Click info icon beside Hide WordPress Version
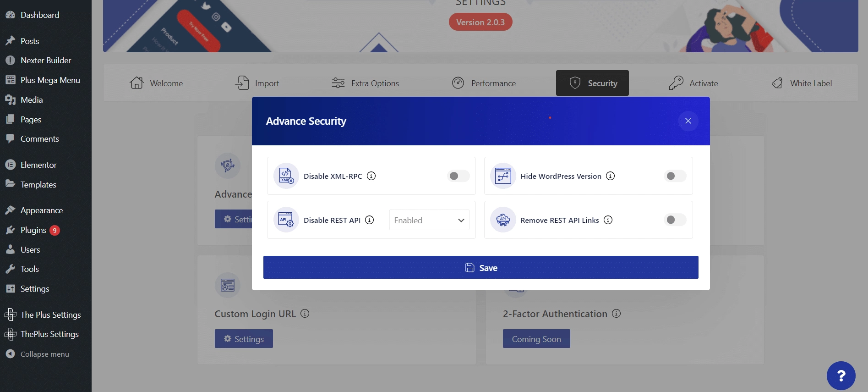Screen dimensions: 868x392 point(610,176)
